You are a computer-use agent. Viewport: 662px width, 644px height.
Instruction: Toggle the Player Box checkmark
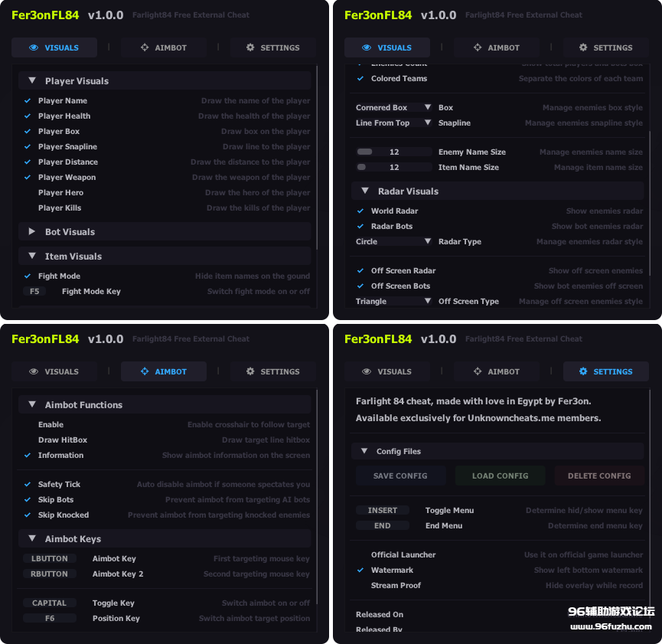click(x=28, y=131)
